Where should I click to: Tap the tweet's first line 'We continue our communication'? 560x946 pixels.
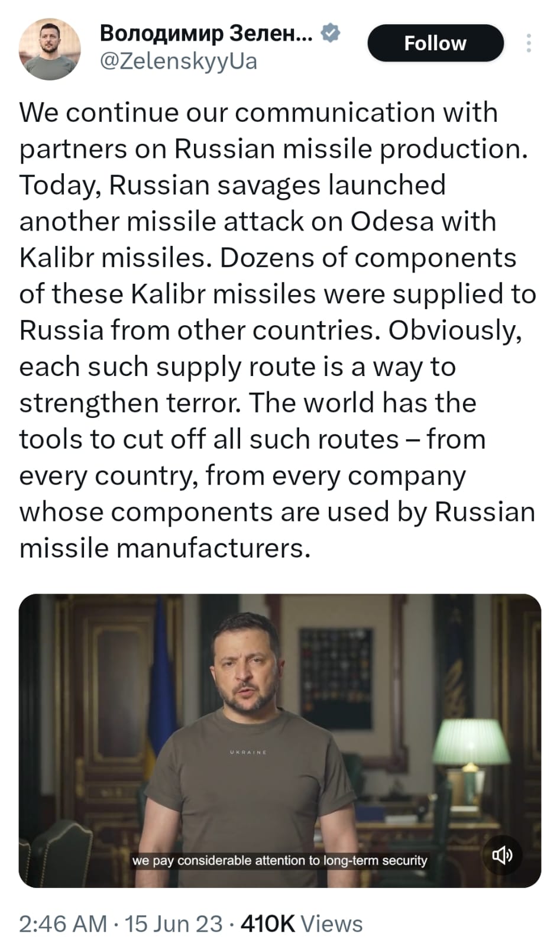tap(258, 112)
